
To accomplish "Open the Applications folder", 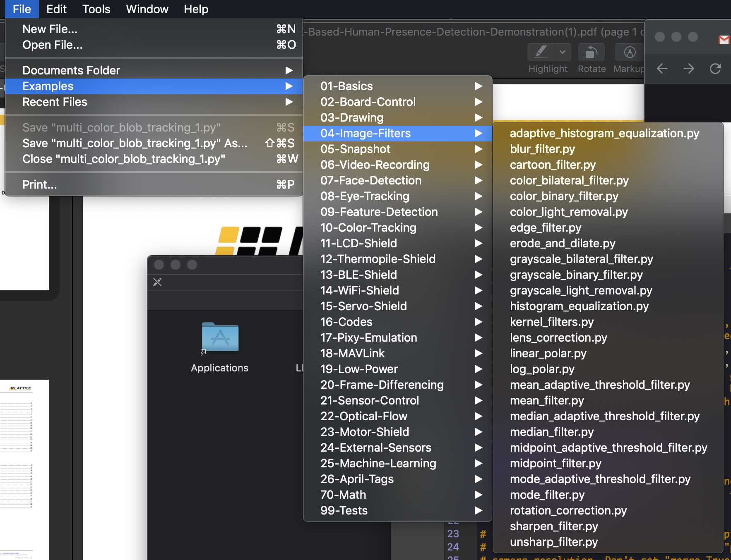I will pyautogui.click(x=219, y=337).
